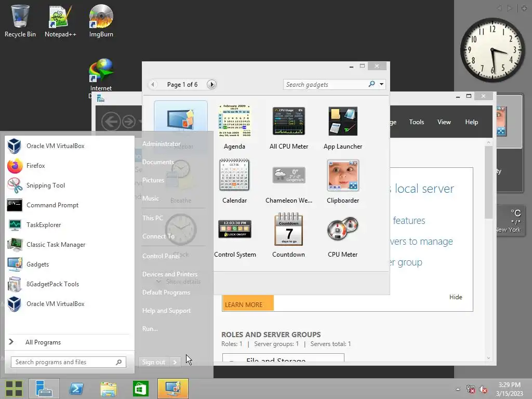
Task: Open Devices and Printers
Action: click(170, 274)
